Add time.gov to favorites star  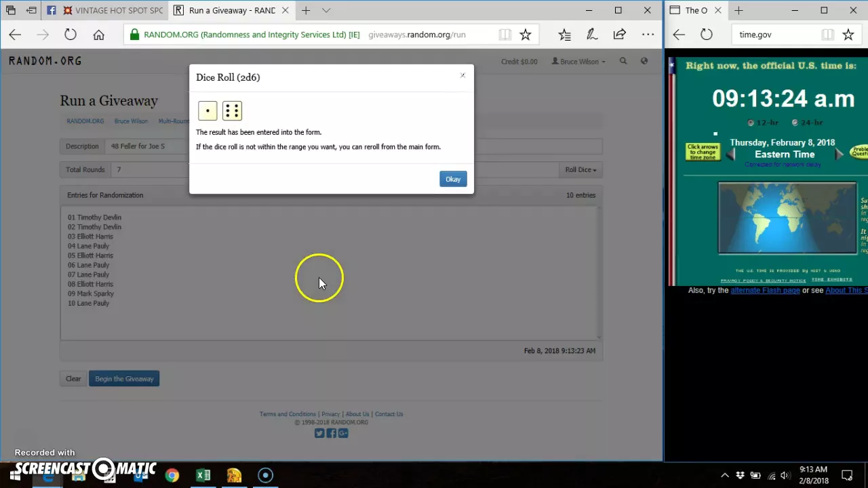coord(848,35)
